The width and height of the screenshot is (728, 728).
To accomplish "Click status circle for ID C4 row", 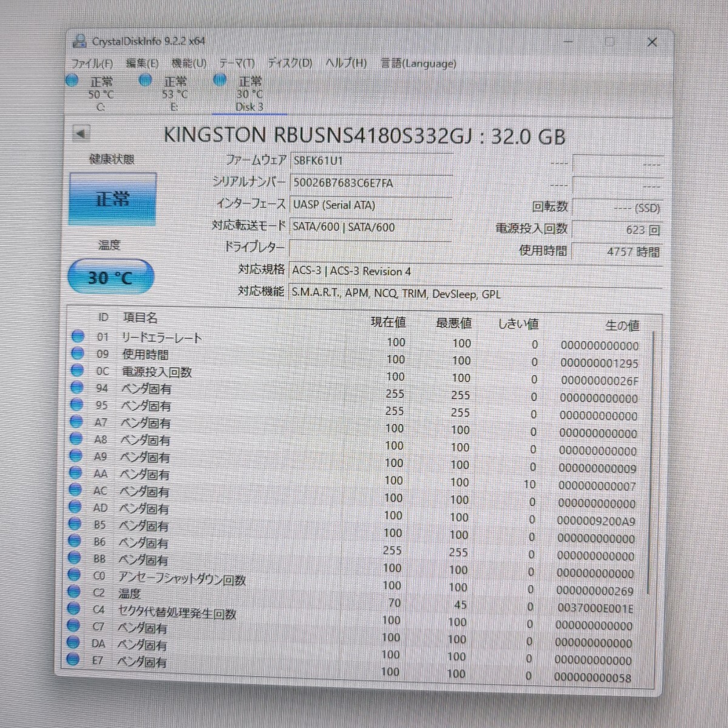I will pos(73,608).
